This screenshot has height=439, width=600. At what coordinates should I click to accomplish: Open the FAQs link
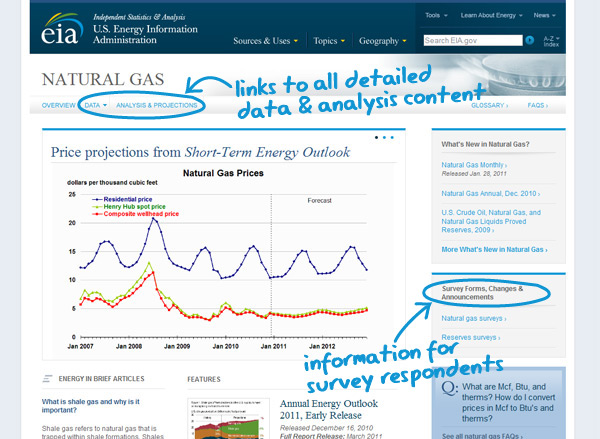(538, 105)
